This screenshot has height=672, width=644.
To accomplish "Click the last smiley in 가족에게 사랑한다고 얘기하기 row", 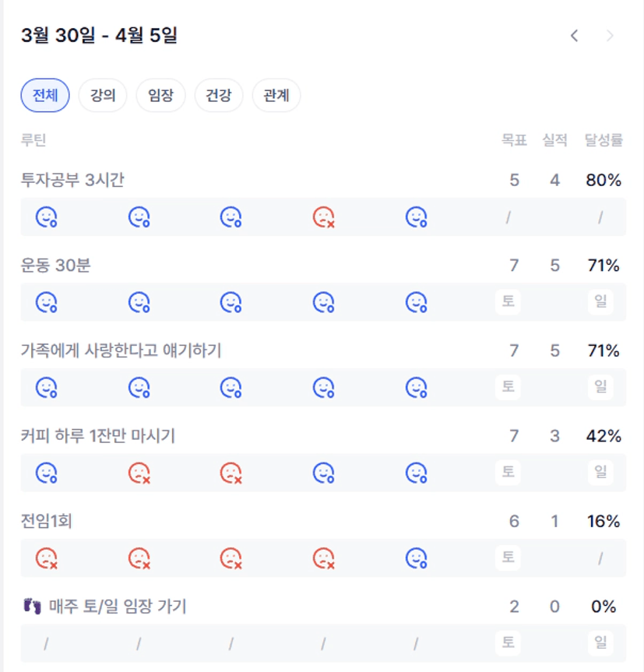I will [417, 387].
